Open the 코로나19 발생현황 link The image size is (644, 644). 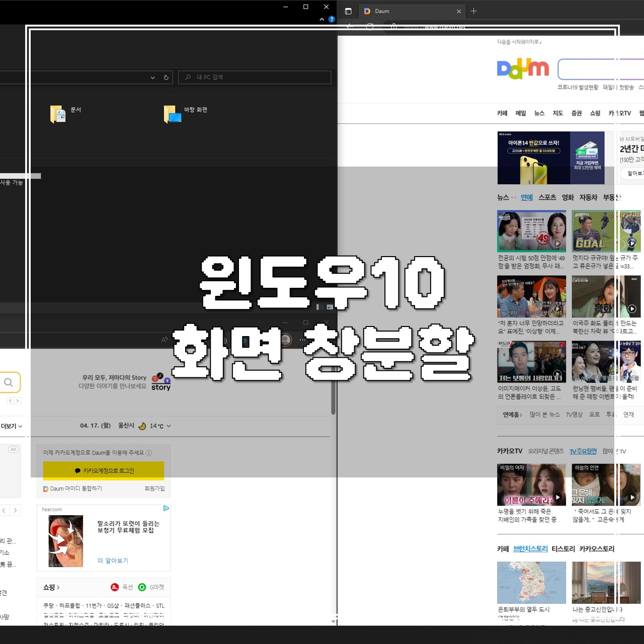pyautogui.click(x=578, y=87)
